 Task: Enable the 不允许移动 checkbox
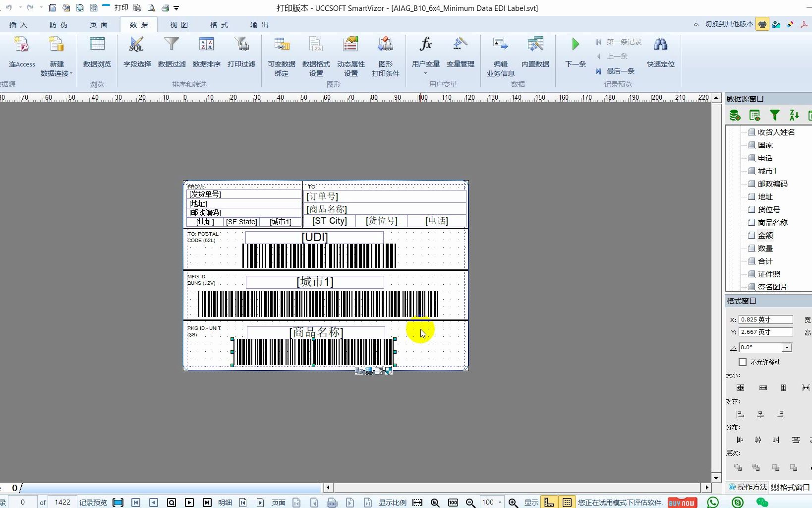click(x=743, y=362)
